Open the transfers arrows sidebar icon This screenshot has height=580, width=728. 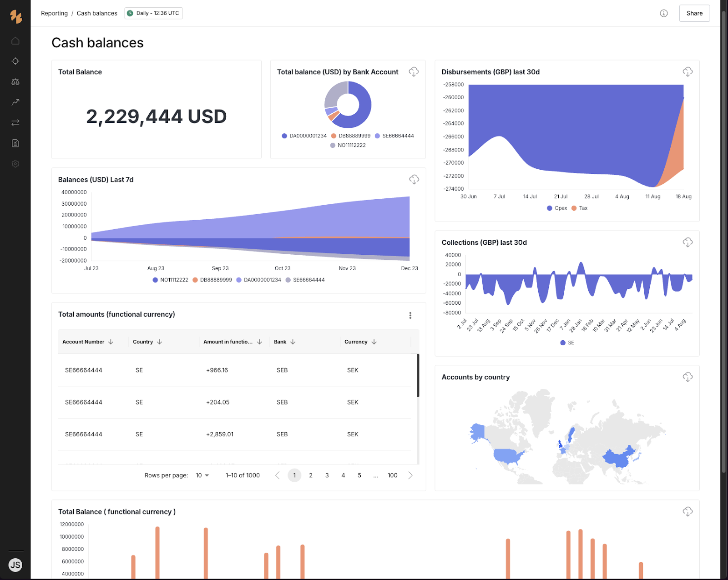[x=15, y=123]
